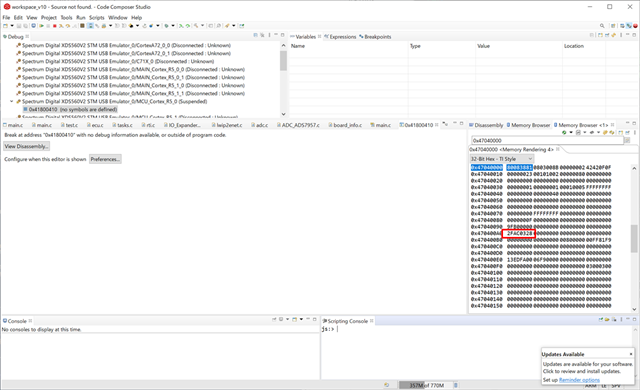Click the New Memory Browser view icon
This screenshot has width=640, height=390.
tap(620, 133)
